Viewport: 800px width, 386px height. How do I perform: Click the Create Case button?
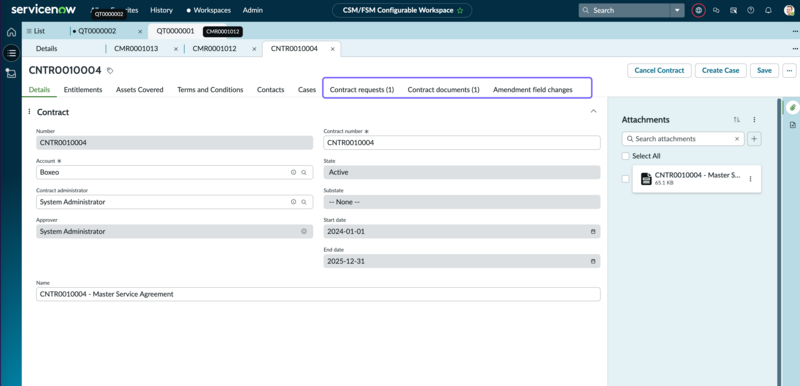(720, 70)
